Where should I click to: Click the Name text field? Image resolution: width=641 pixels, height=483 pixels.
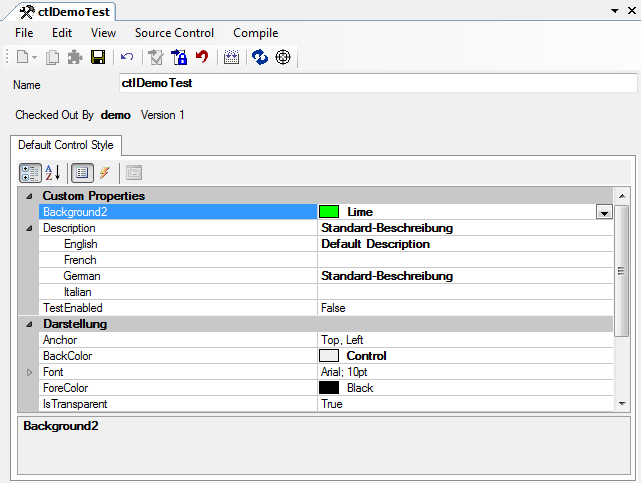click(x=377, y=83)
